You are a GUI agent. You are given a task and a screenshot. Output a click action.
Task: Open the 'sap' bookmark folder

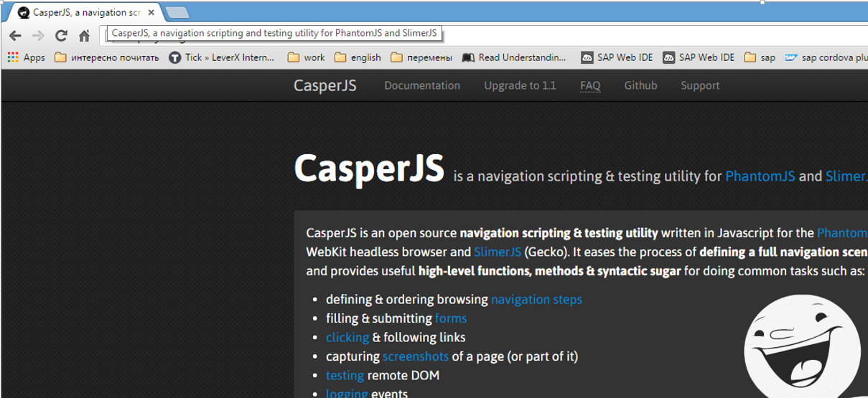760,57
